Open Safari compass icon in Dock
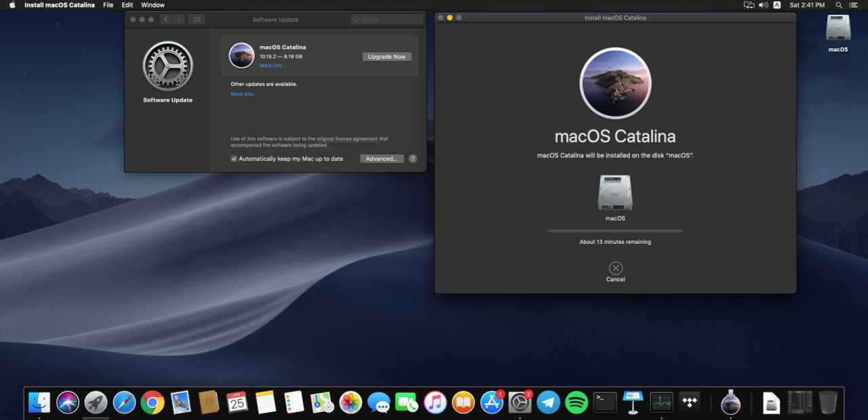 (x=125, y=402)
